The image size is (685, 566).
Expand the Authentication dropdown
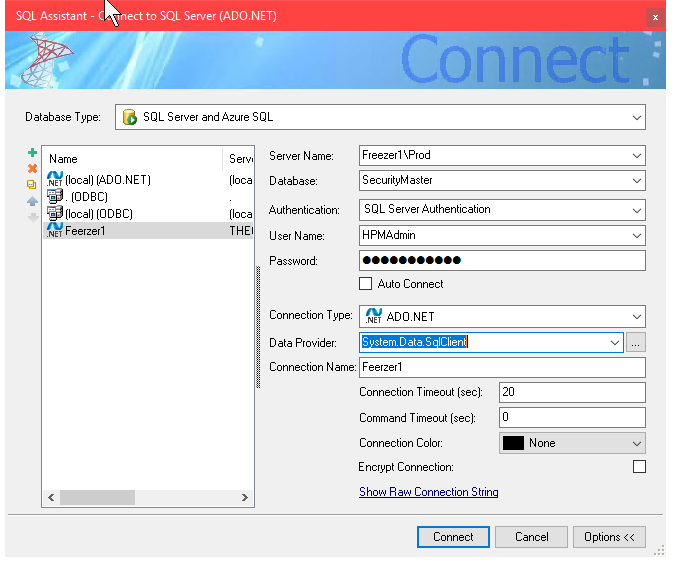point(637,211)
